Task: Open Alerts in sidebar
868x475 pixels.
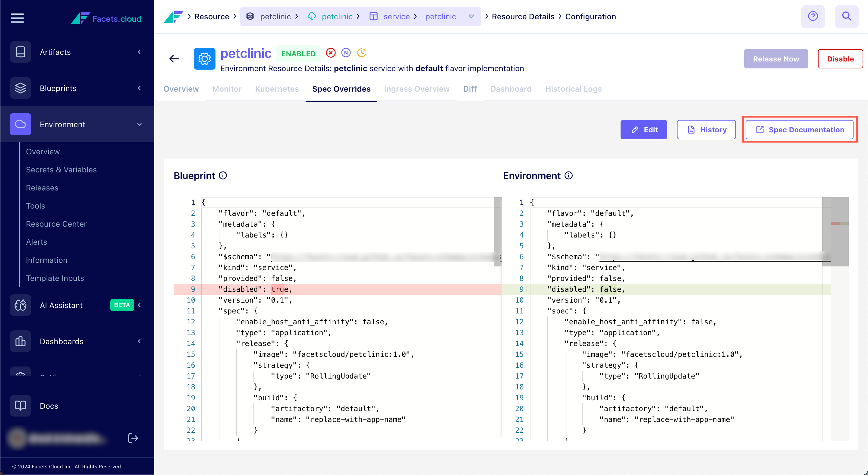Action: point(36,242)
